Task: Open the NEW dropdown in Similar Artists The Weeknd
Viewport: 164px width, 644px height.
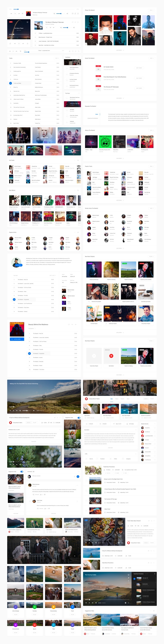Action: tap(151, 208)
